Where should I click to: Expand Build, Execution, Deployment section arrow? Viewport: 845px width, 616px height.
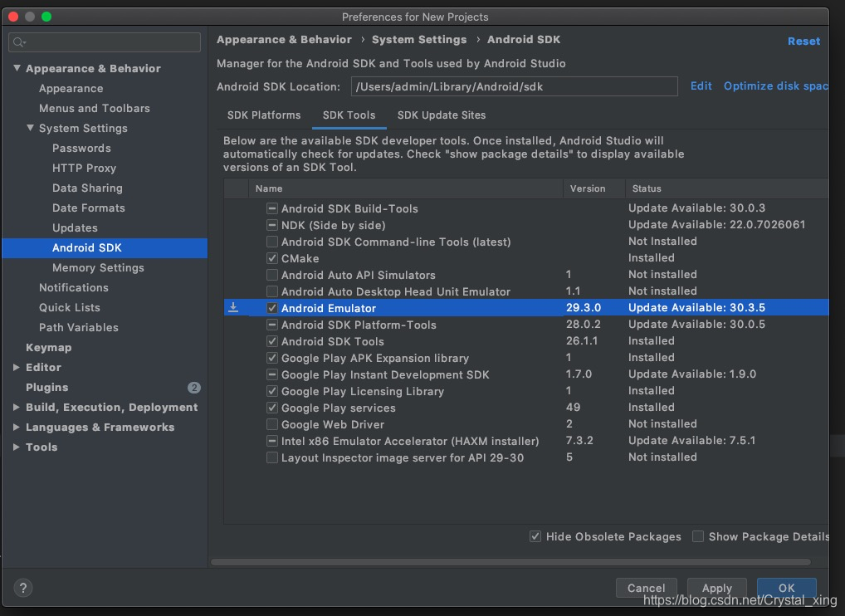(17, 408)
